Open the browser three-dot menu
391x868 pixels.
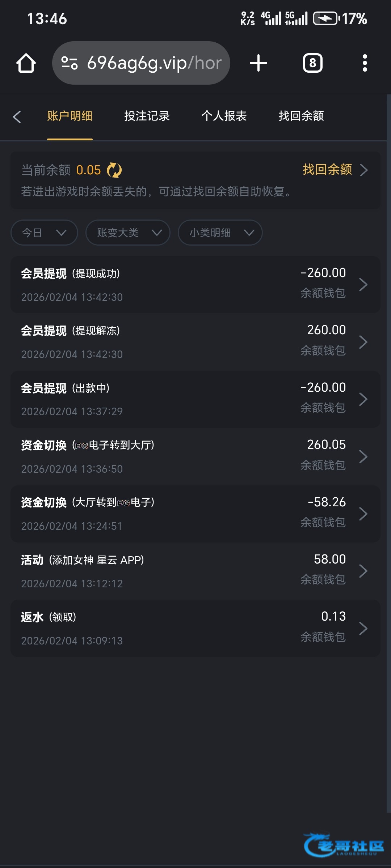click(365, 63)
